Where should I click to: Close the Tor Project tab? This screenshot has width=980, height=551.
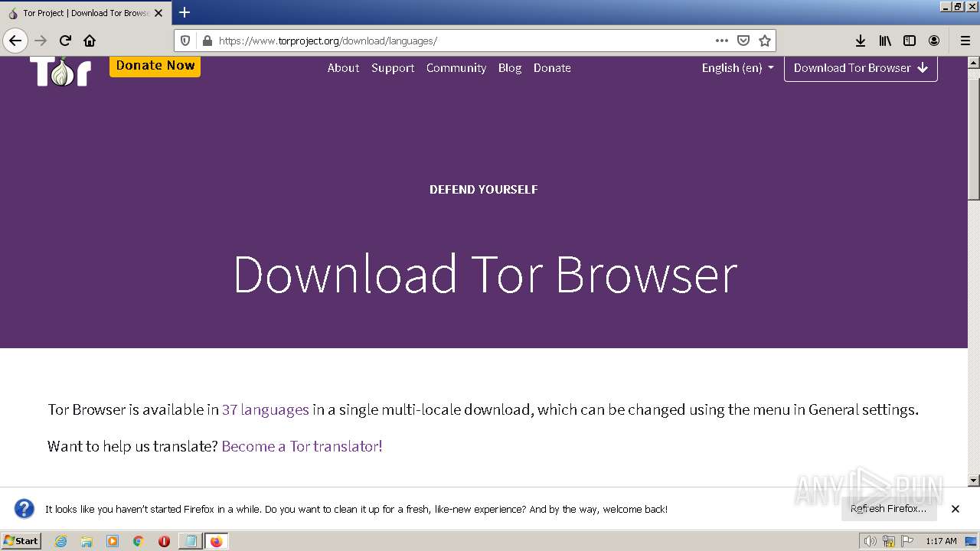click(x=158, y=13)
